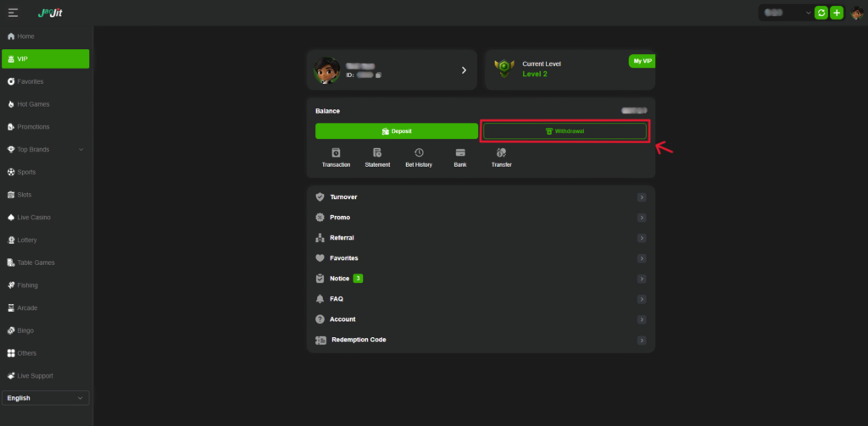This screenshot has width=868, height=426.
Task: Open Bet History clock icon
Action: click(419, 153)
